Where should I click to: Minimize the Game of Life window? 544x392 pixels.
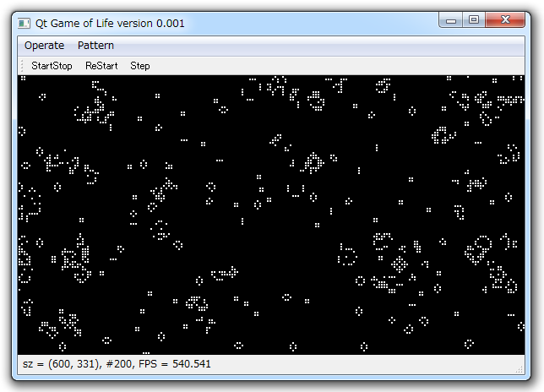451,20
